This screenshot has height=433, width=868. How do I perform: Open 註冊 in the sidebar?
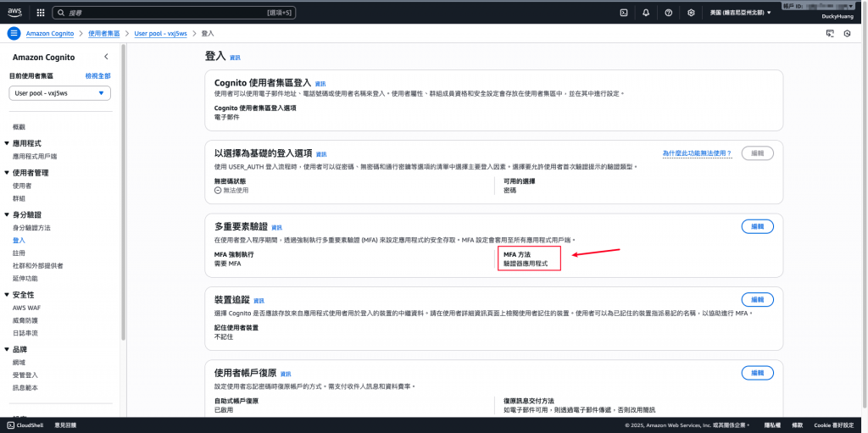19,253
